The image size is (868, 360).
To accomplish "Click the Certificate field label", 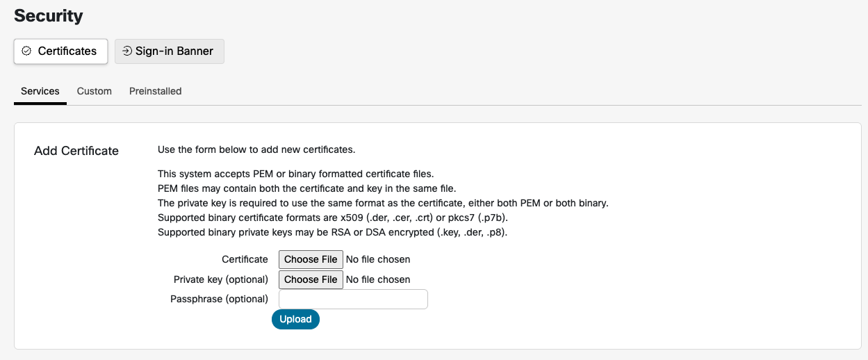I will click(x=245, y=259).
